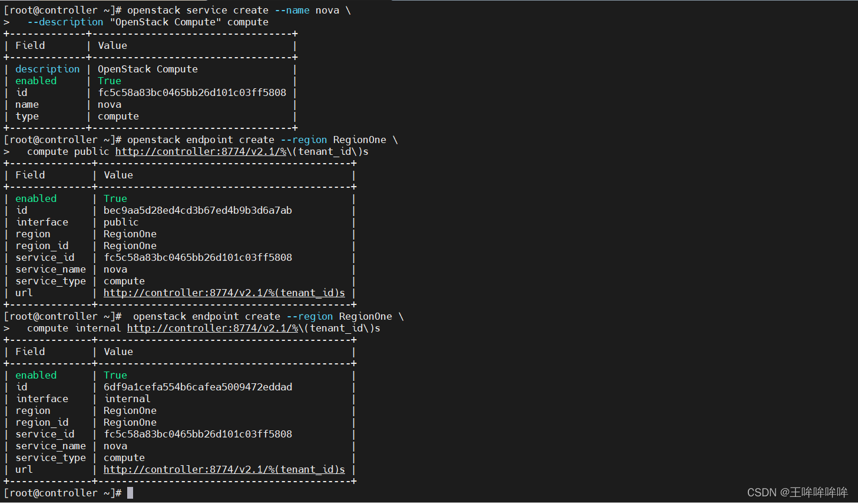Click the "service_id" field in the internal endpoint table
Screen dimensions: 858x504
click(45, 434)
